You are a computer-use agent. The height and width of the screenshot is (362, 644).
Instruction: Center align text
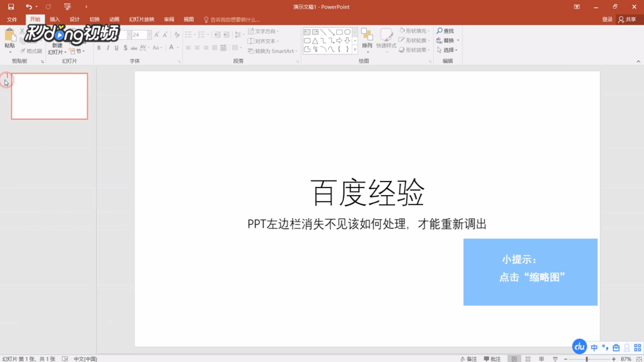pyautogui.click(x=197, y=48)
